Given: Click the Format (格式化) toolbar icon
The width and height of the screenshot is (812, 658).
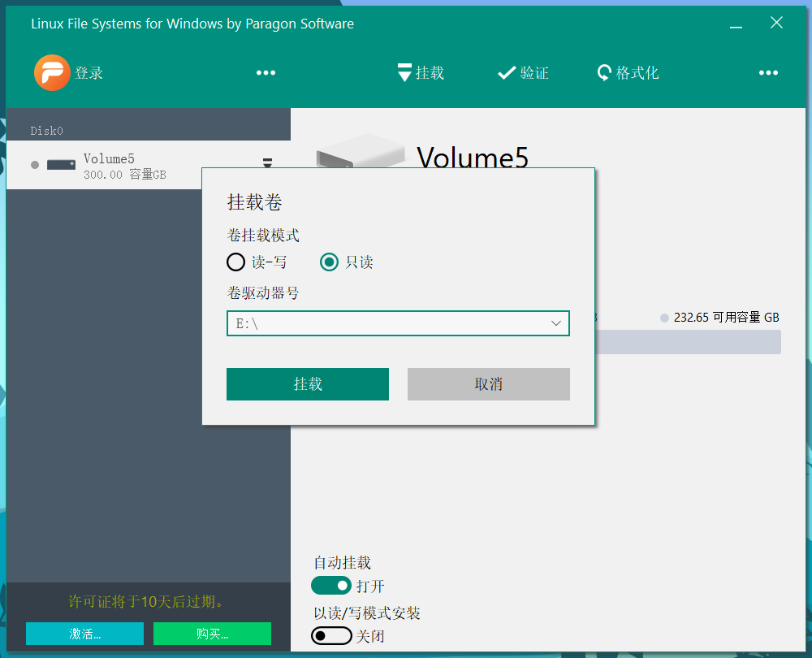Looking at the screenshot, I should point(604,73).
